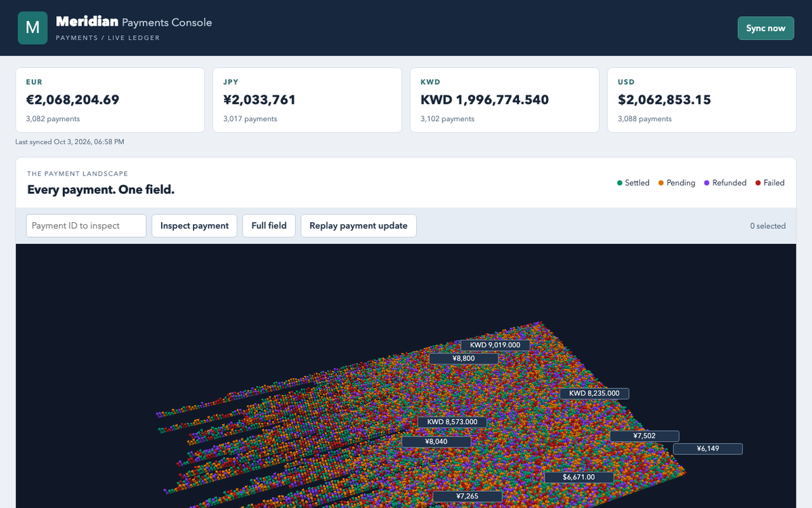This screenshot has width=812, height=508.
Task: Open the JPY totals card
Action: [307, 100]
